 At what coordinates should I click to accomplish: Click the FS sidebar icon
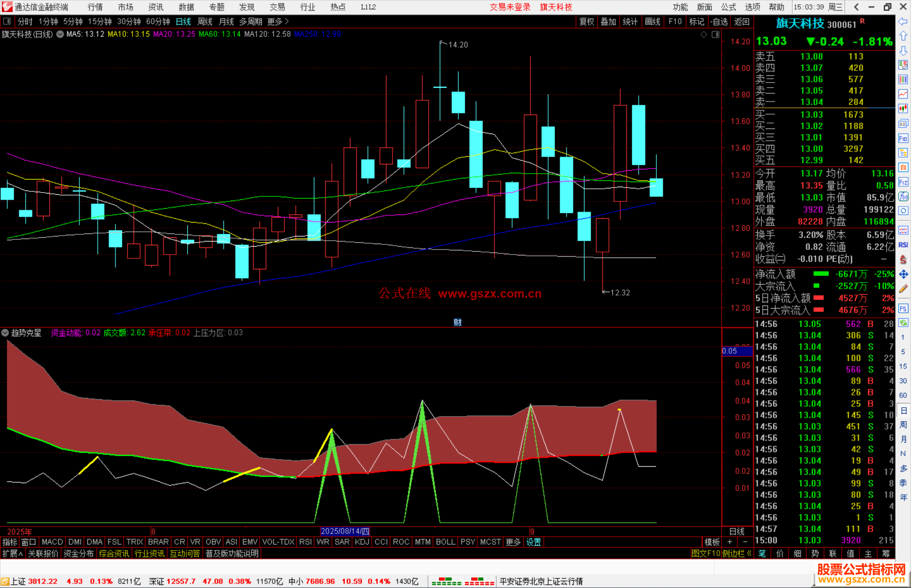[x=903, y=309]
